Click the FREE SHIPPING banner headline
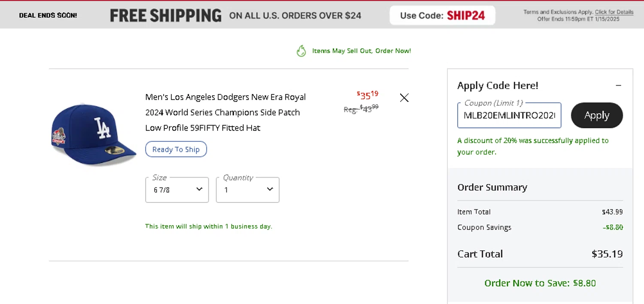Screen dimensions: 644x304 (166, 15)
